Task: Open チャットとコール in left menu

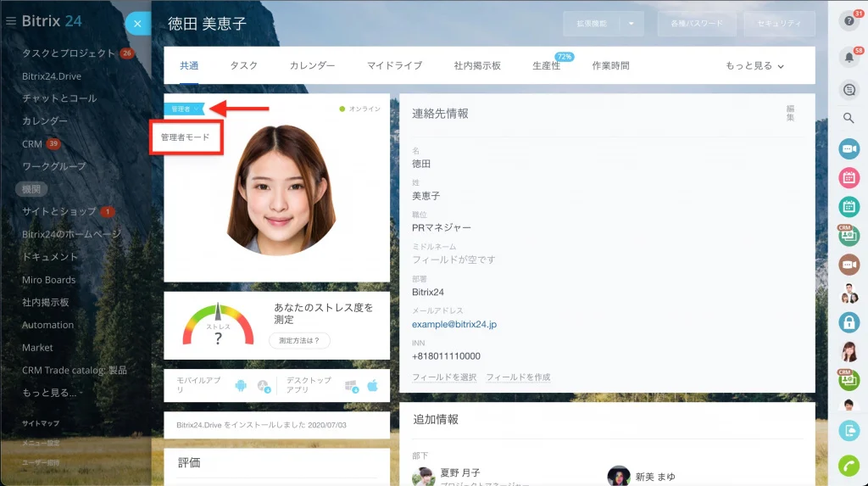Action: [x=59, y=98]
